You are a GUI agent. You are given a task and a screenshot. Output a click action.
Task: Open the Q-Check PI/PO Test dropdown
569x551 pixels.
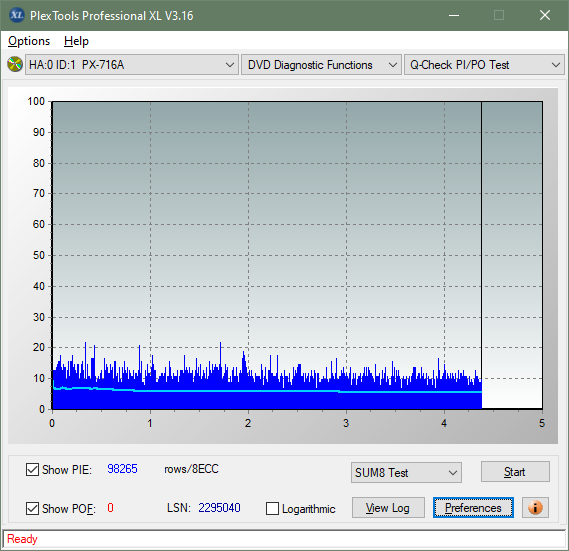click(484, 65)
